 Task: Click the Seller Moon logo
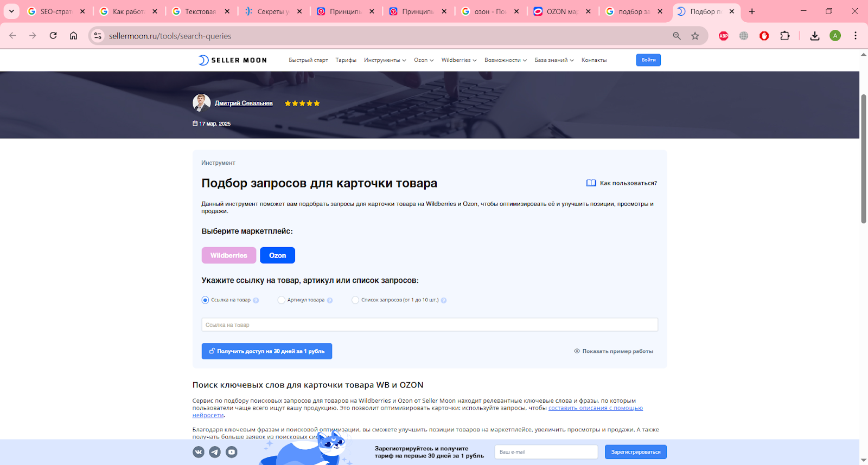(x=233, y=60)
